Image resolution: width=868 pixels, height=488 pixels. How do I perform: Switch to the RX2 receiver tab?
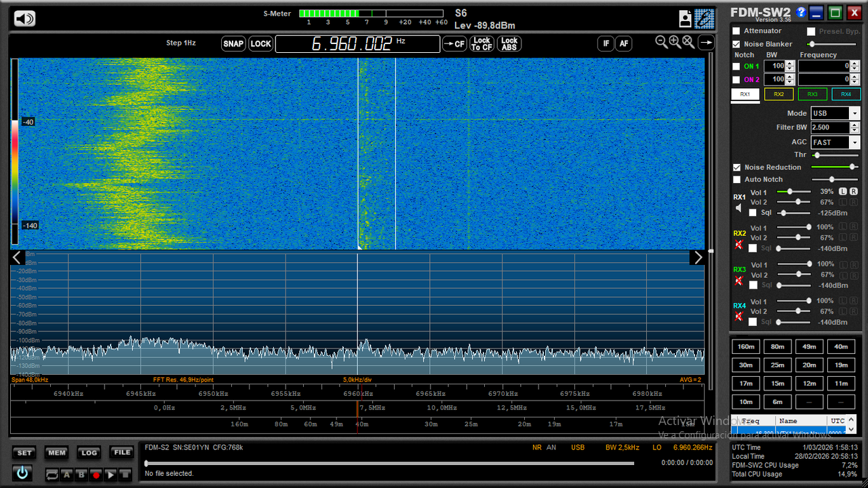pos(778,94)
